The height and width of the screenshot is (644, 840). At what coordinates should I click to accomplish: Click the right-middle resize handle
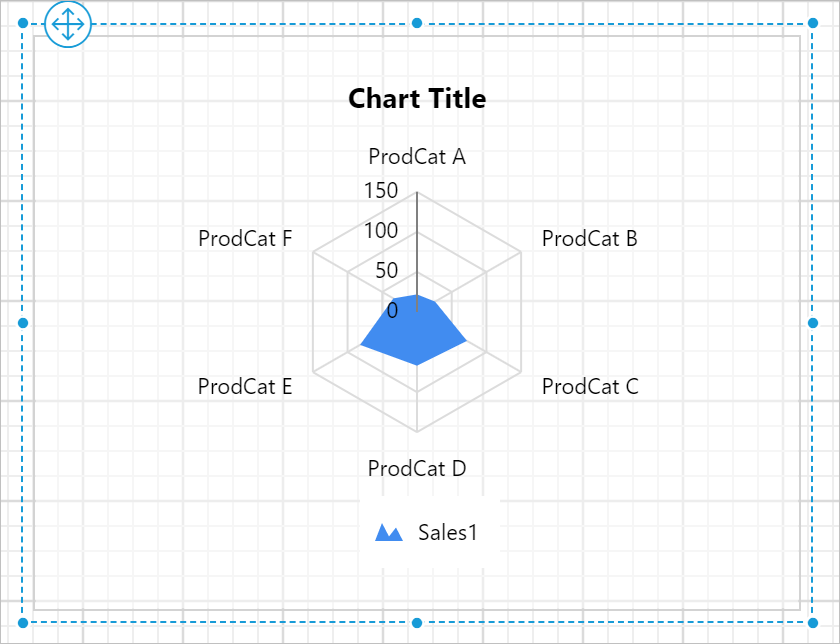coord(812,322)
